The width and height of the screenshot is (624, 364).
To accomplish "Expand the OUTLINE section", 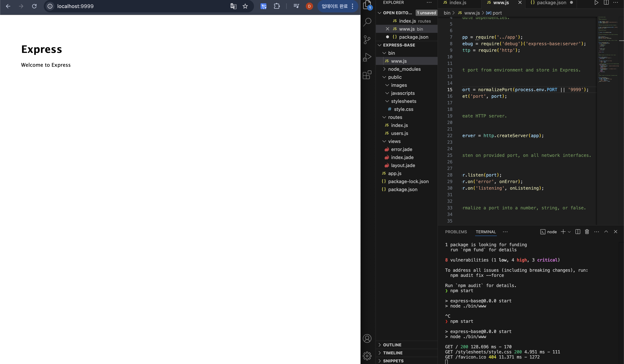I will click(392, 345).
